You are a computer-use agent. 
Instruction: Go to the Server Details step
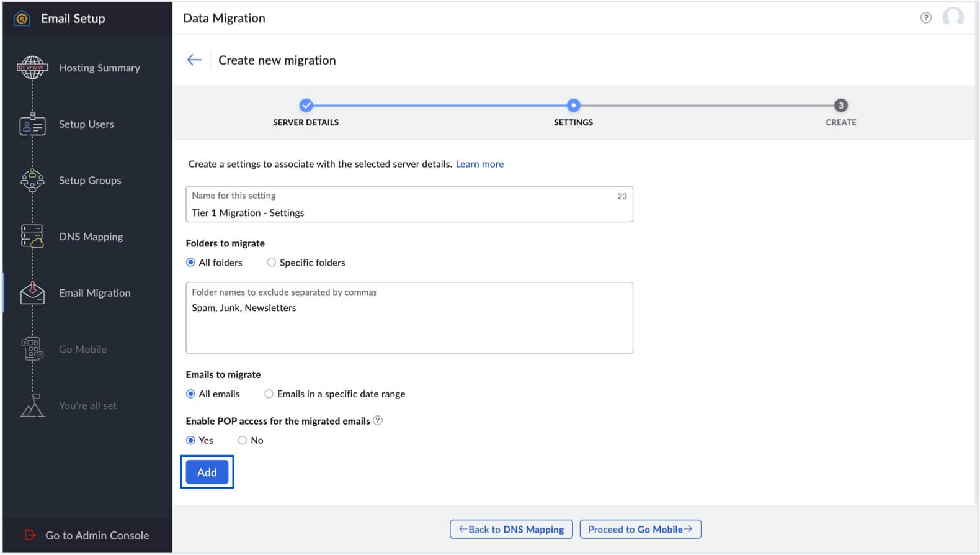coord(306,106)
